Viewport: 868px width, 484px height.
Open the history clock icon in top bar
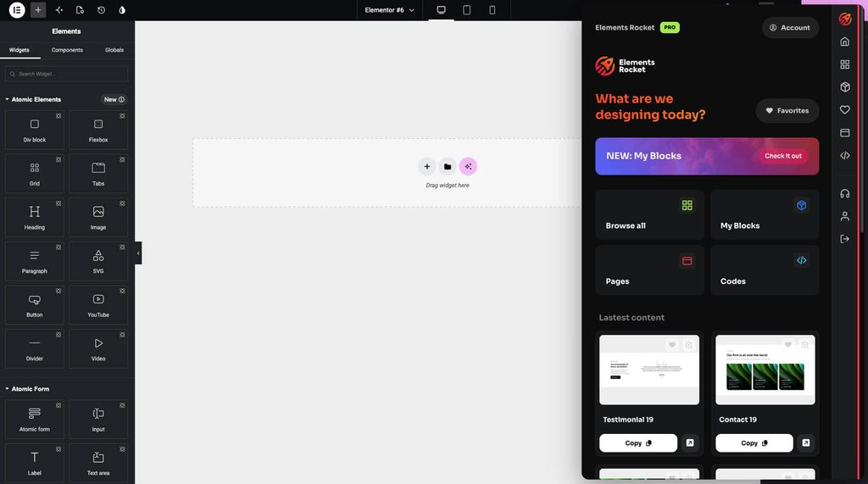click(102, 10)
